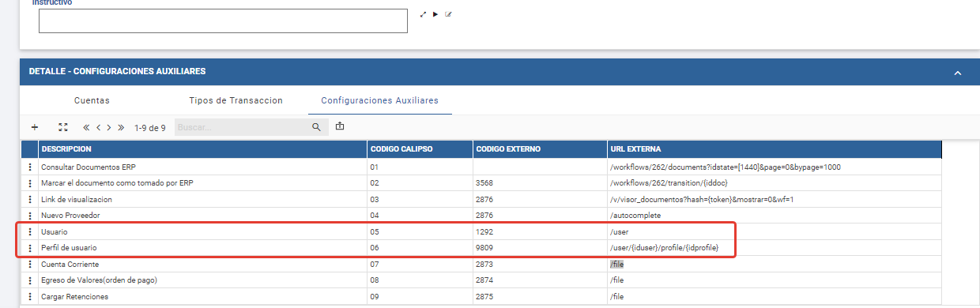This screenshot has width=980, height=308.
Task: Select the Configuraciones Auxiliares tab
Action: [379, 100]
